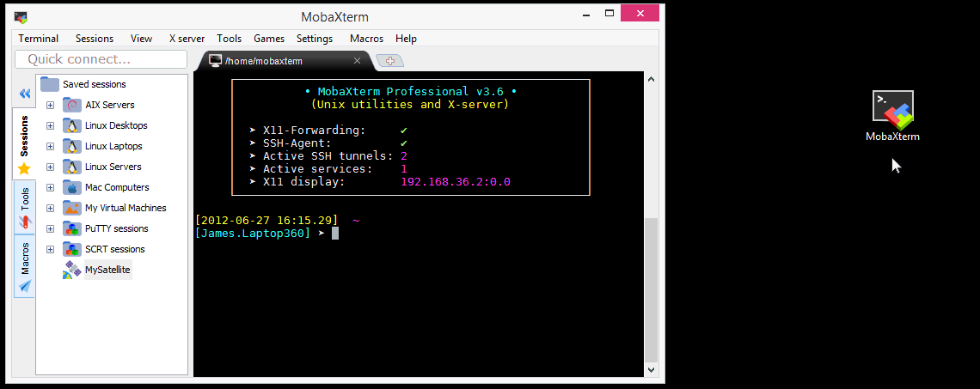Switch to the Sessions sidebar tab

[x=24, y=143]
